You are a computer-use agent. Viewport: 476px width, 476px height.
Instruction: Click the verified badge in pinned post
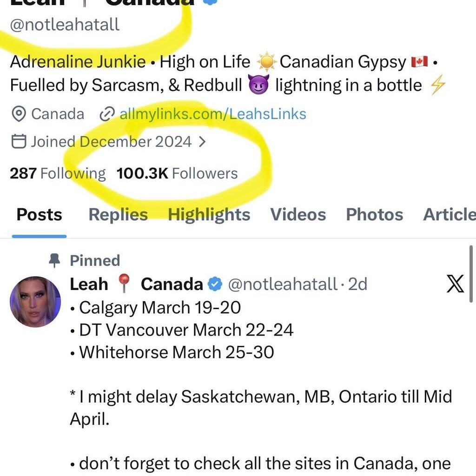pyautogui.click(x=214, y=284)
